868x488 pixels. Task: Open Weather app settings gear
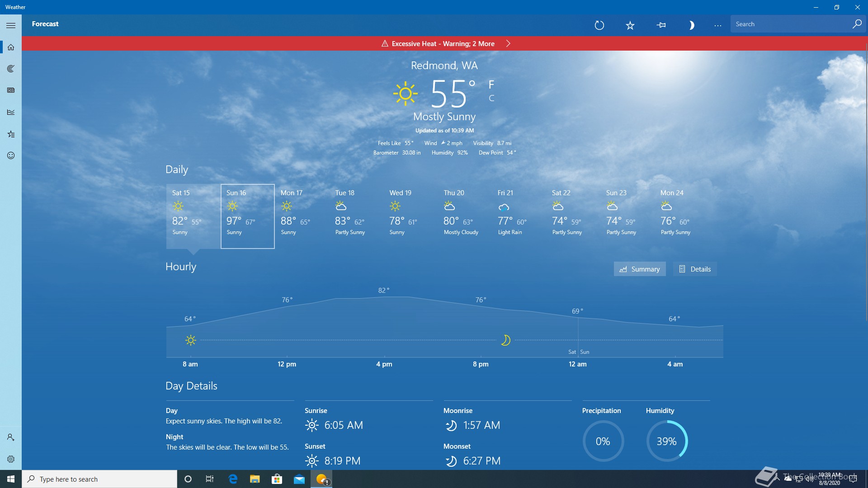click(x=11, y=459)
